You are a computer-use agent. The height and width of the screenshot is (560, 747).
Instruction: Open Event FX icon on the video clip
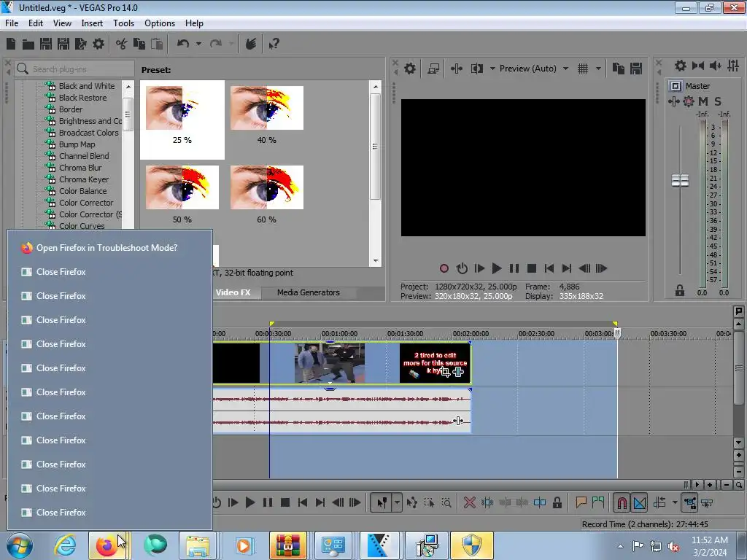[x=458, y=372]
